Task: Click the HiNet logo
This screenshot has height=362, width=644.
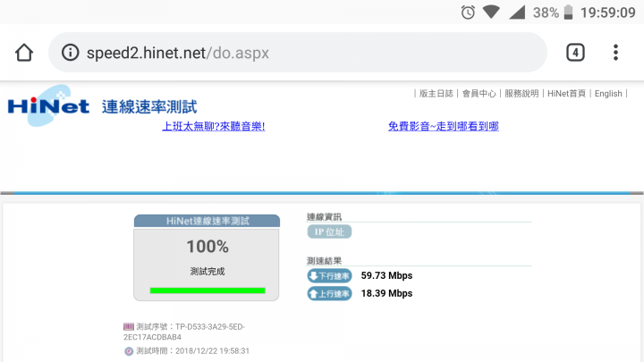Action: click(48, 105)
